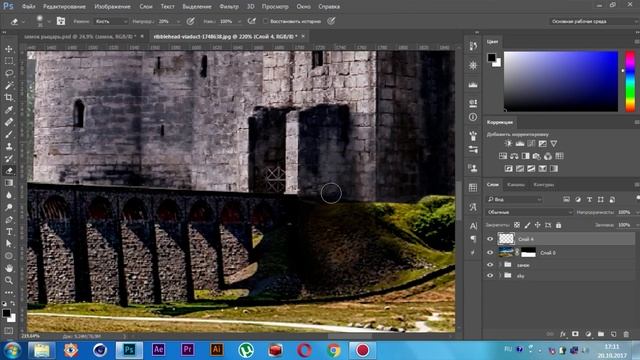This screenshot has width=640, height=360.
Task: Open the layer filter type dropdown
Action: (514, 200)
